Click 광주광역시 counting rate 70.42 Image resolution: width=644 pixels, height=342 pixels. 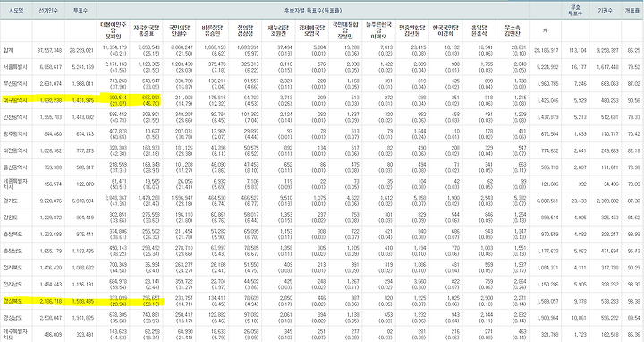634,134
